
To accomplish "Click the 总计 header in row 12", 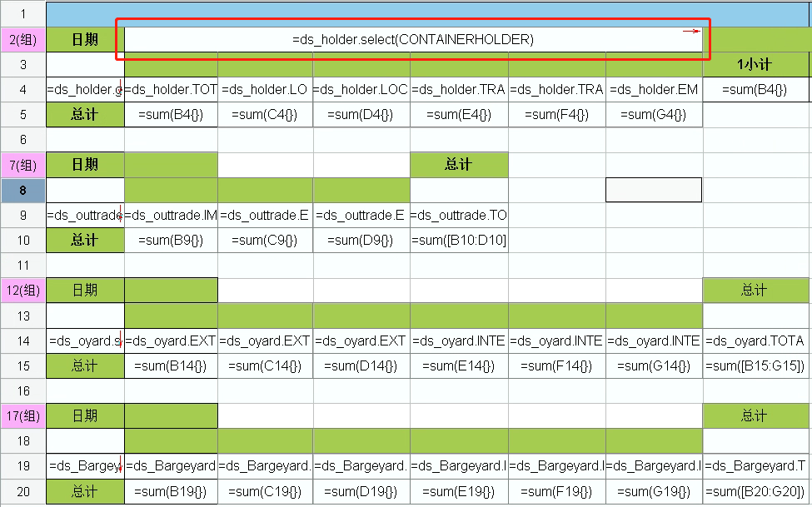I will click(x=754, y=290).
